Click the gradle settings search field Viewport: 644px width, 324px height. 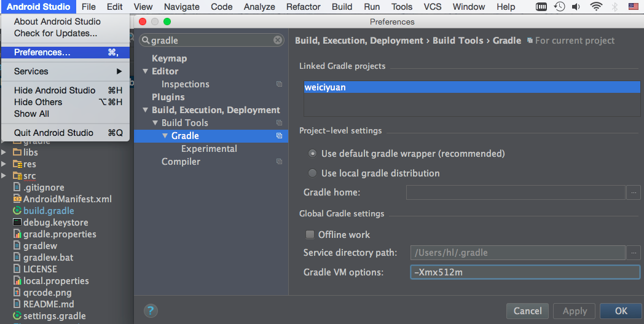tap(211, 40)
